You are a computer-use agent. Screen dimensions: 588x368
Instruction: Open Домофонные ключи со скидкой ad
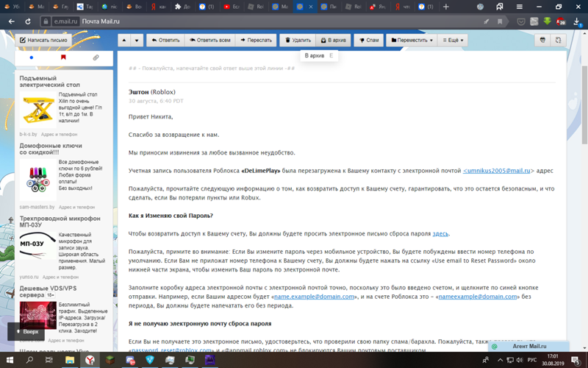click(51, 149)
